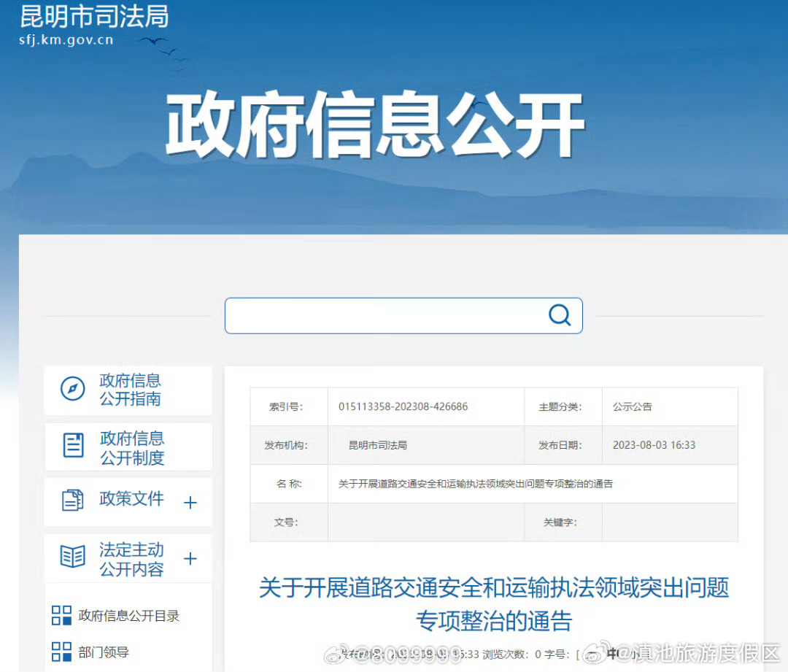
Task: Click the file icon next to 政策文件
Action: pos(72,501)
